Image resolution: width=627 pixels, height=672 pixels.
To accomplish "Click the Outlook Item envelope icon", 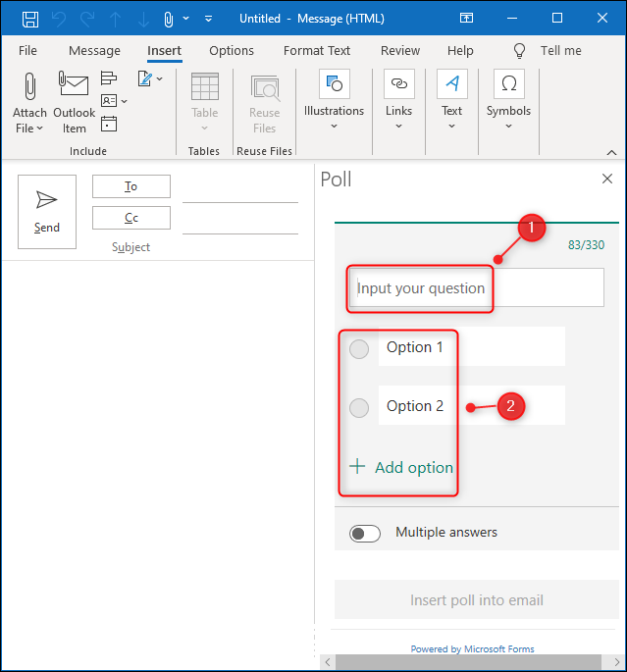I will 75,88.
